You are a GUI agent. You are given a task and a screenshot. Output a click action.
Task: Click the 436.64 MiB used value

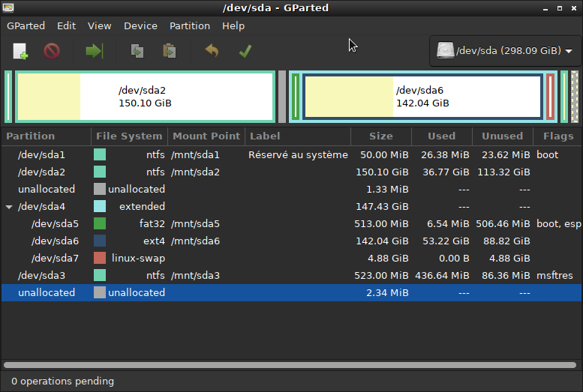[x=442, y=275]
